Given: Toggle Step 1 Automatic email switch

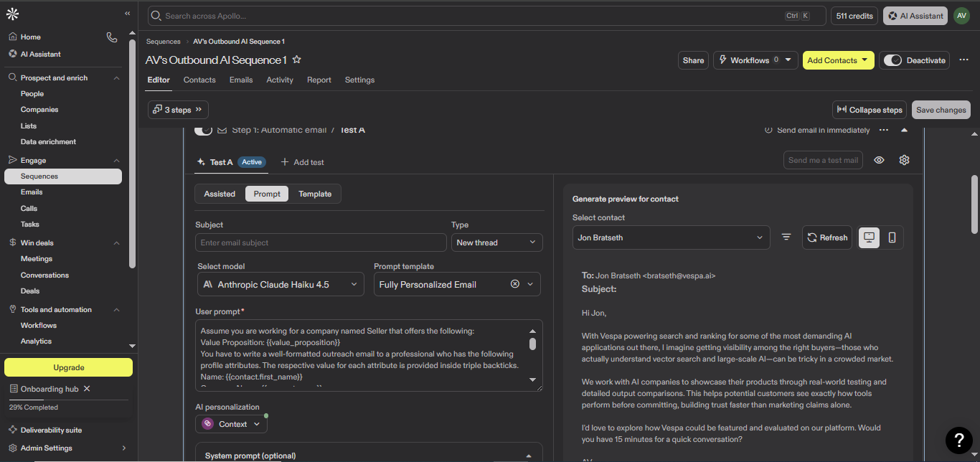Looking at the screenshot, I should 204,130.
